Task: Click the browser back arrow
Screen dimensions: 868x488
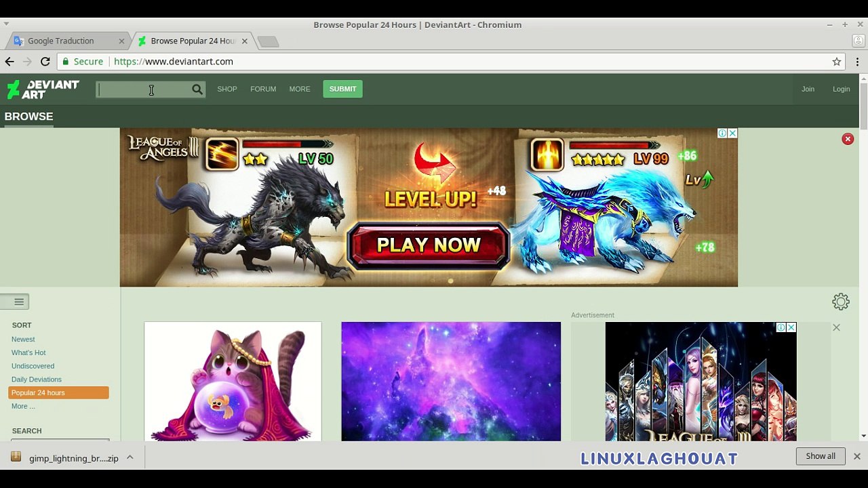Action: 9,62
